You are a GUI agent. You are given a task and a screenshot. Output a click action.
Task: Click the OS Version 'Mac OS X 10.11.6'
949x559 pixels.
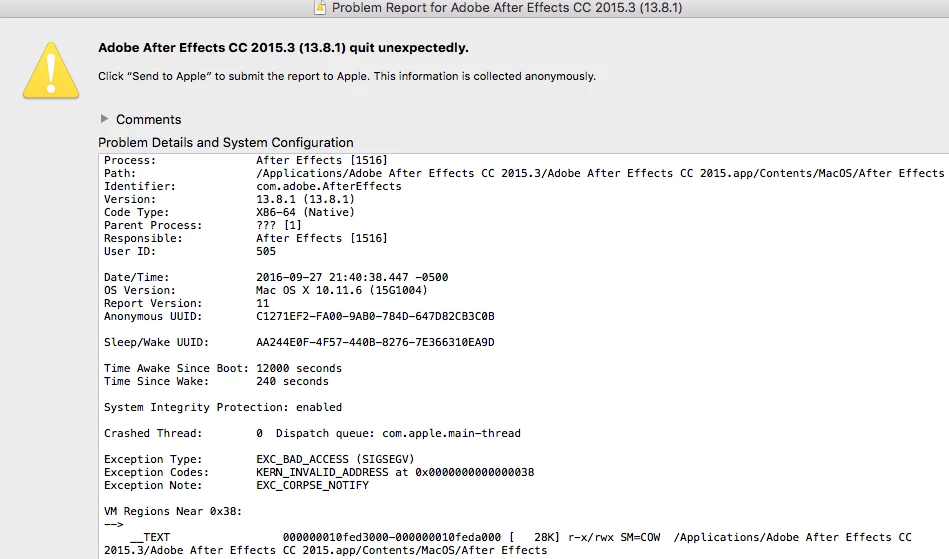tap(309, 290)
